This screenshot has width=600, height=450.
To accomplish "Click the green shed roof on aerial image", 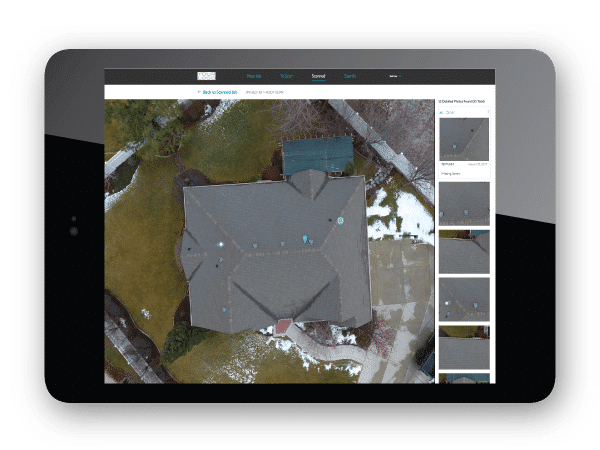I will tap(318, 154).
